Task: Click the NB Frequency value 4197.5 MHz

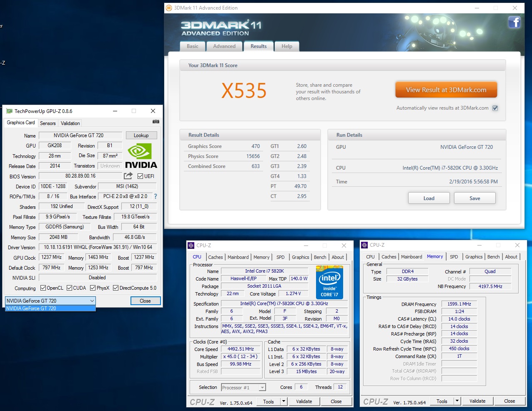Action: pyautogui.click(x=490, y=286)
